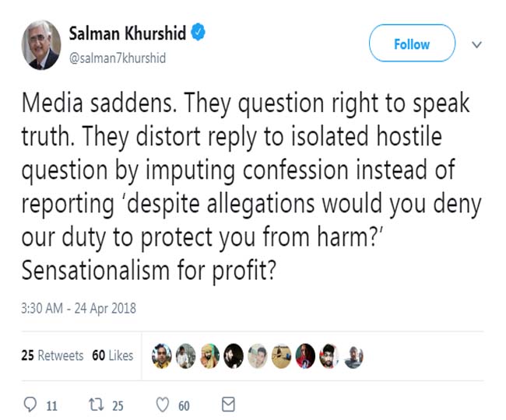
Task: Click the like count beside heart icon
Action: pyautogui.click(x=184, y=405)
